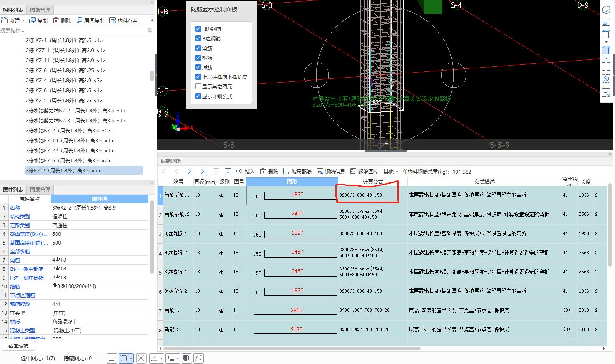Go to the last rebar record
Viewport: 615px width, 364px height.
[203, 172]
